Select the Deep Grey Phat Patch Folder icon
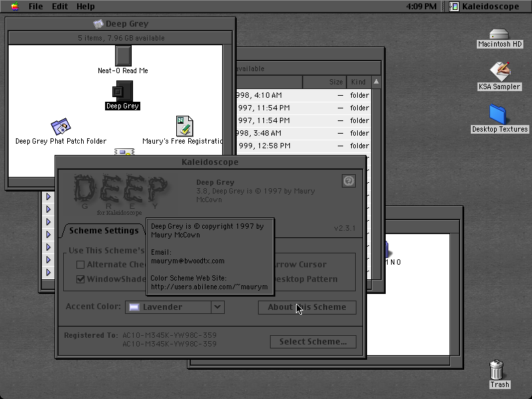This screenshot has height=399, width=532. (x=61, y=127)
